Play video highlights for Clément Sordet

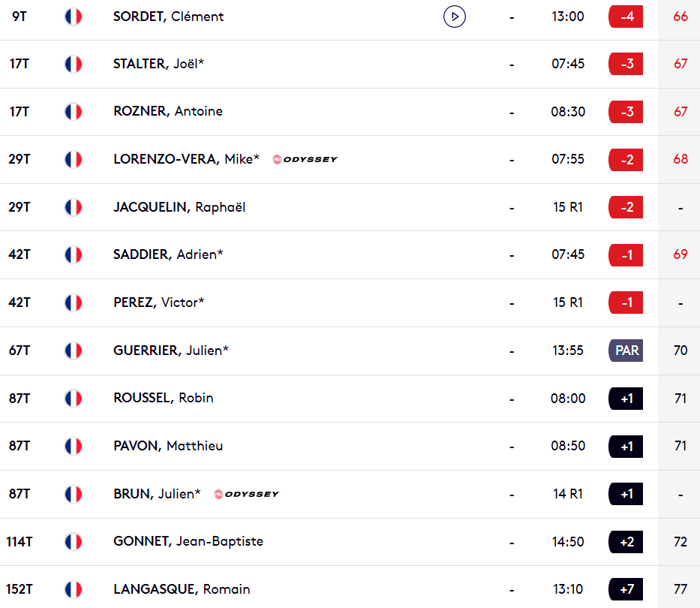tap(455, 17)
